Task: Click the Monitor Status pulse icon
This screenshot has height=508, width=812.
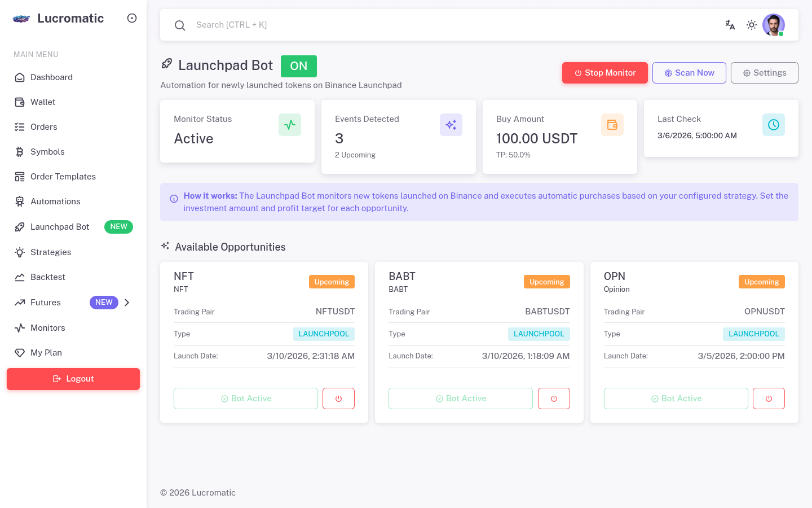Action: (290, 125)
